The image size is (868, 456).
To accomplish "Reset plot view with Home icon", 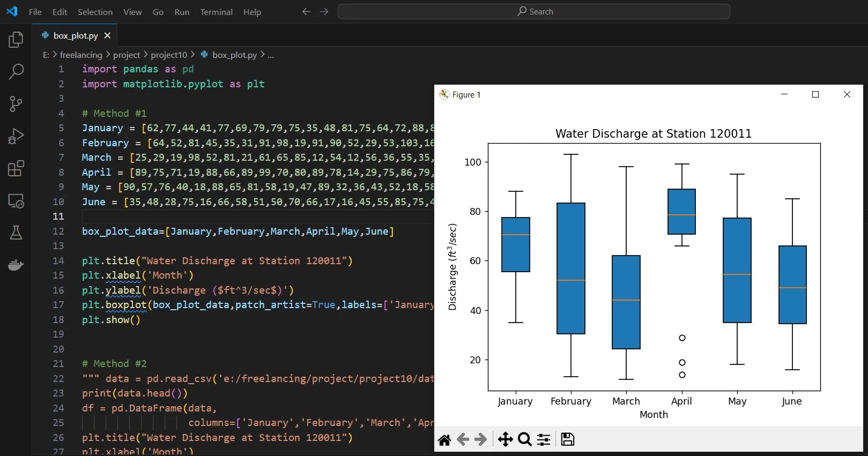I will [x=444, y=440].
